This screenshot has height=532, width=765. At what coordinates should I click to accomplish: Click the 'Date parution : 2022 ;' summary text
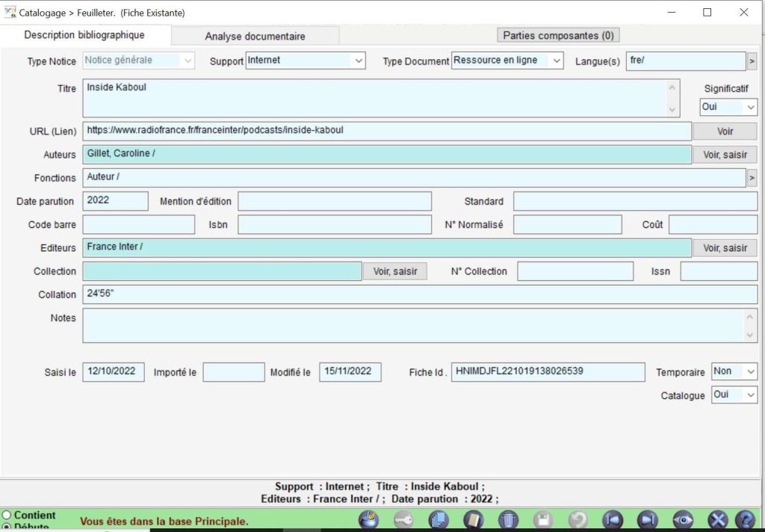coord(445,499)
